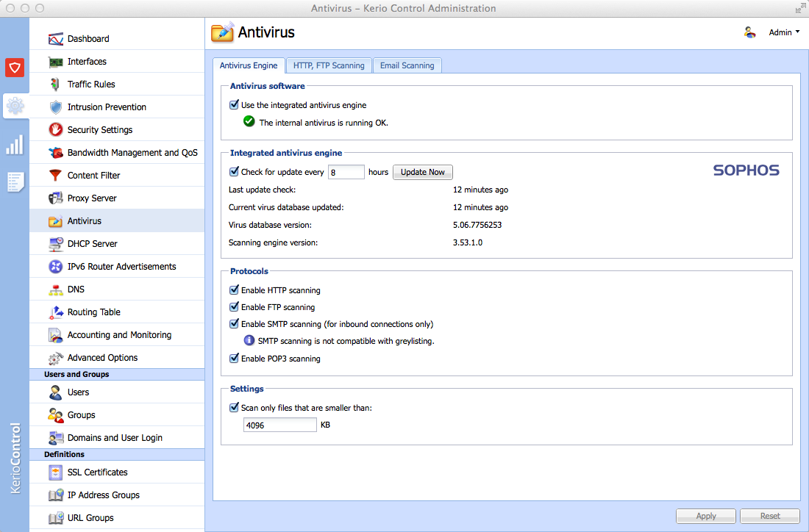Switch to HTTP, FTP Scanning tab
The image size is (809, 532).
pos(329,65)
